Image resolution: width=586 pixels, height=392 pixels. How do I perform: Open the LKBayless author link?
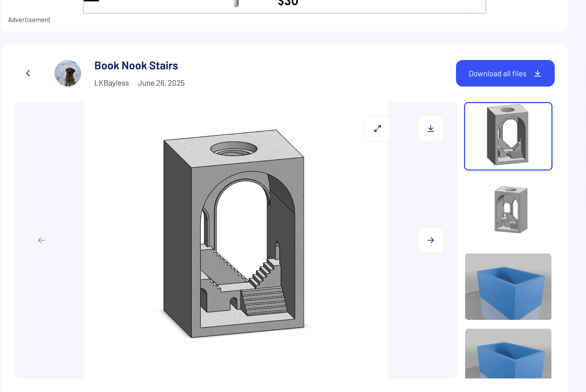[112, 83]
